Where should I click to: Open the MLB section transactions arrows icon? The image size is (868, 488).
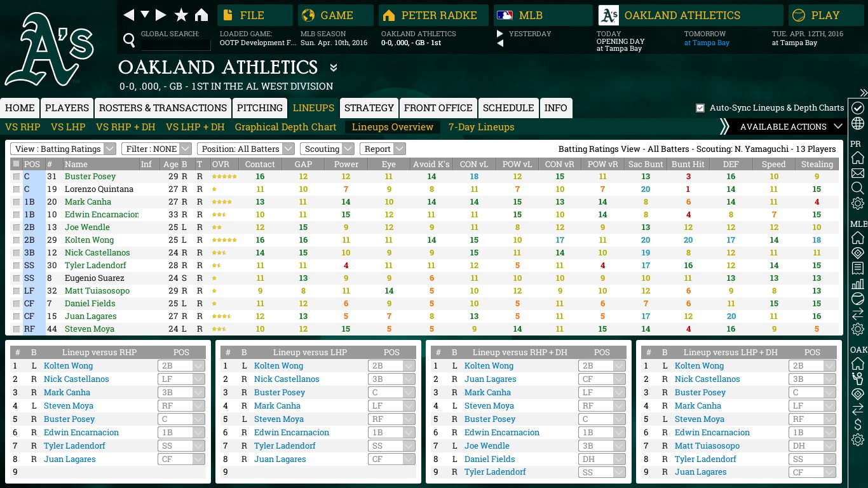coord(858,314)
